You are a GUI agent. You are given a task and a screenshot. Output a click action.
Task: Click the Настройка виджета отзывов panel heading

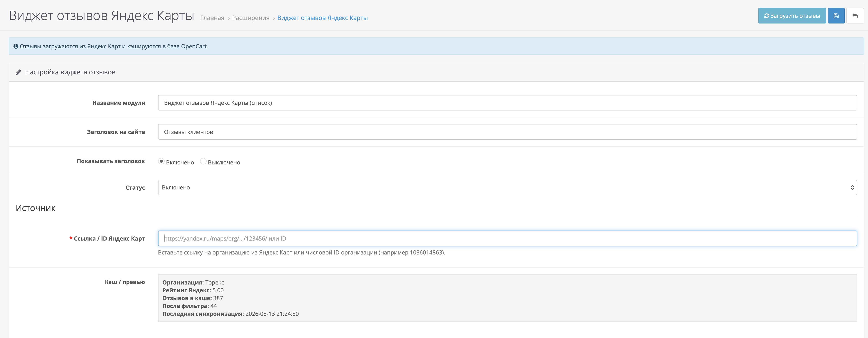70,72
